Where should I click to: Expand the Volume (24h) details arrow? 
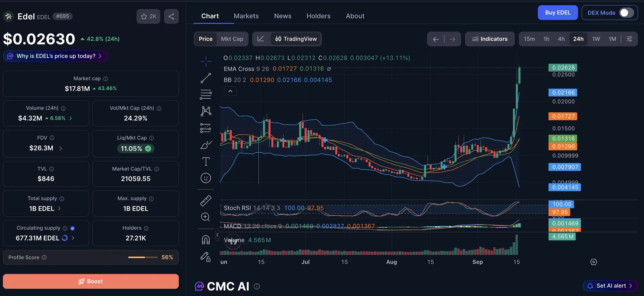71,118
